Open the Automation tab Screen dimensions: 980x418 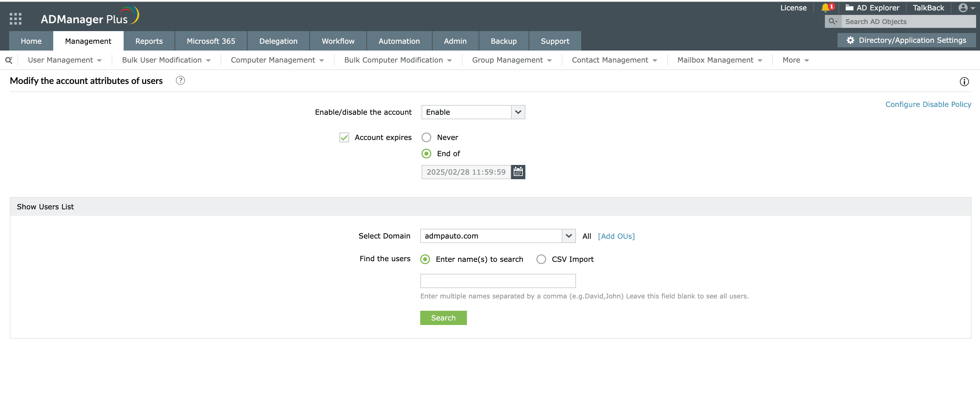pos(399,41)
